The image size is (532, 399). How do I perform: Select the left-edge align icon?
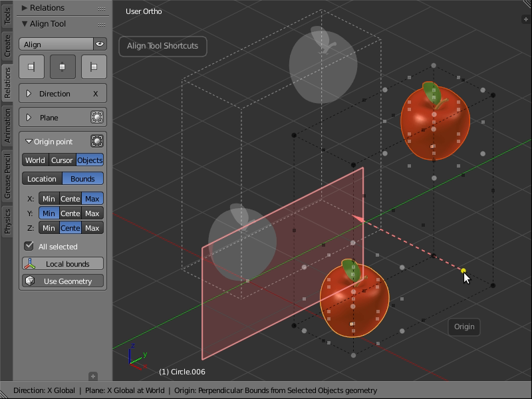[x=31, y=66]
